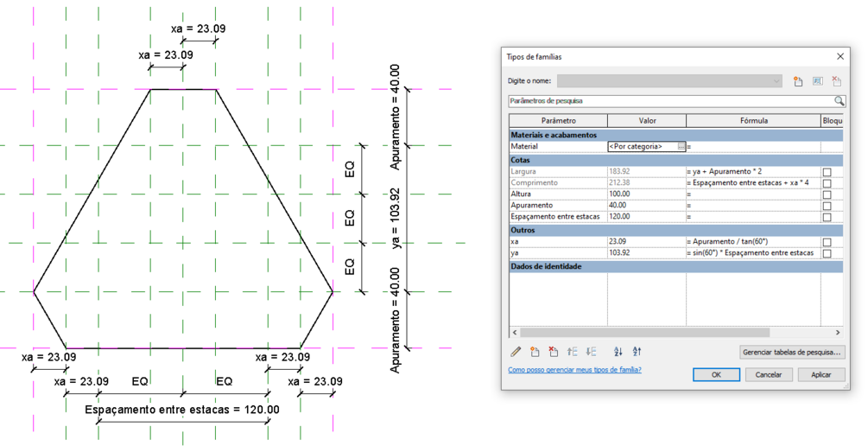
Task: Click the new parameter icon beside pencil
Action: click(x=535, y=351)
